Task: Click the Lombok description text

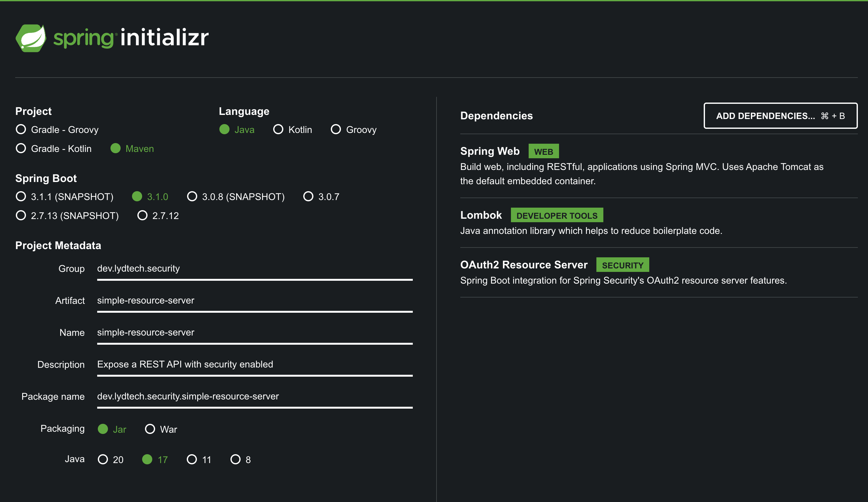Action: click(591, 231)
